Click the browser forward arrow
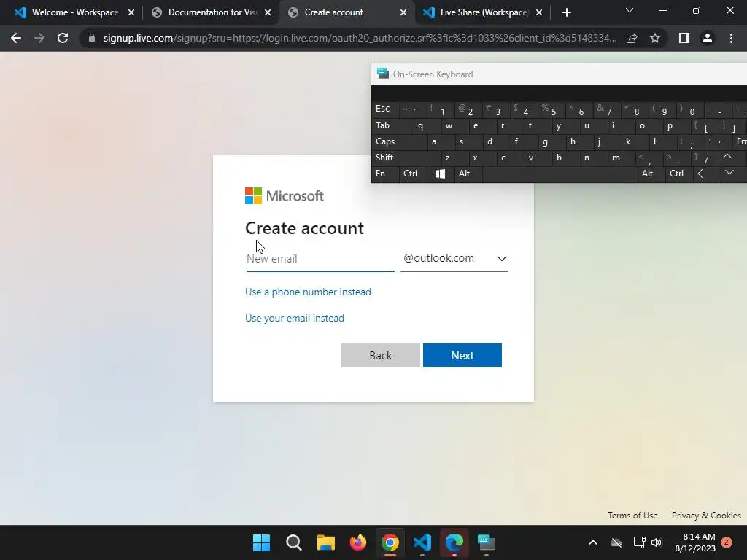 pos(39,38)
